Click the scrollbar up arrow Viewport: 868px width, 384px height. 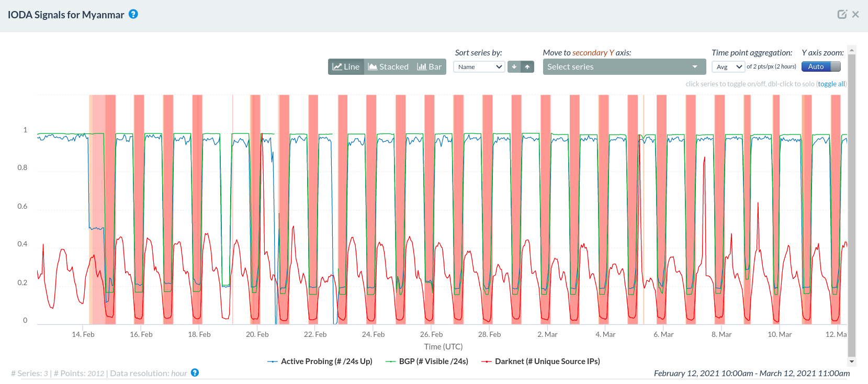[x=852, y=51]
